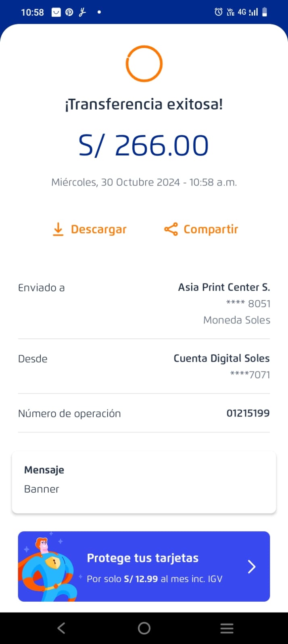Open Protege tus tarjetas chevron arrow

[x=252, y=567]
